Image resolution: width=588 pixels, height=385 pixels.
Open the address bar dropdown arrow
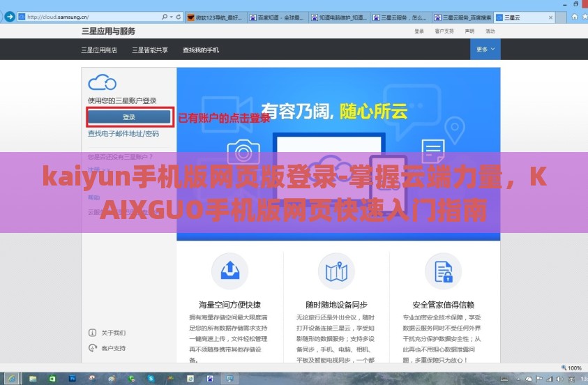[171, 17]
